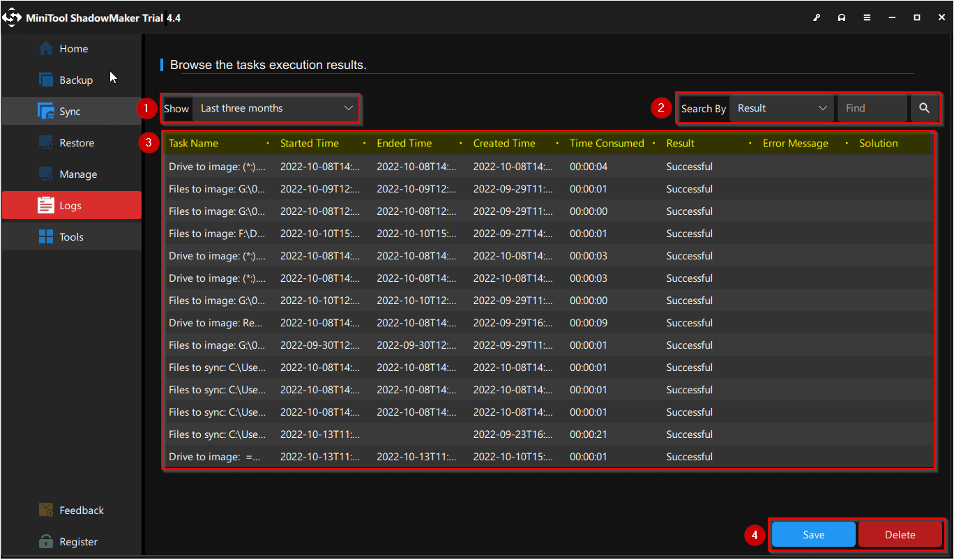Click the Find text input field
Viewport: 954px width, 560px height.
point(872,108)
